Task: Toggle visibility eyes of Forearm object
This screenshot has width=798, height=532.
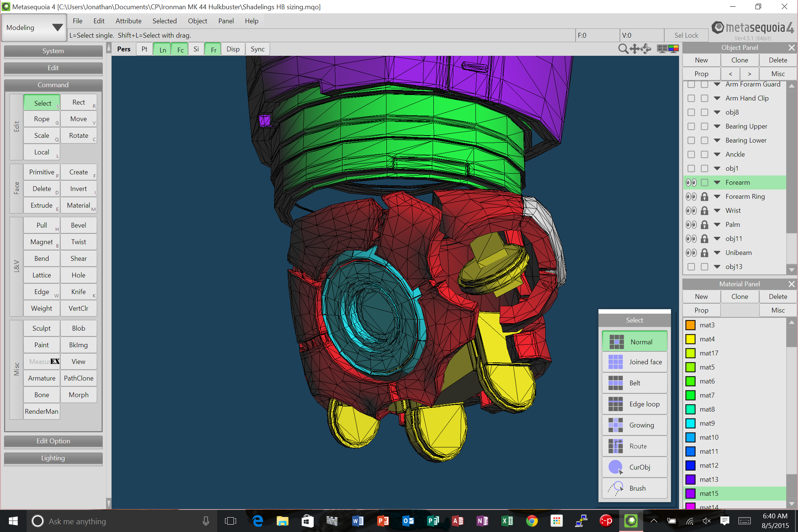Action: click(x=691, y=183)
